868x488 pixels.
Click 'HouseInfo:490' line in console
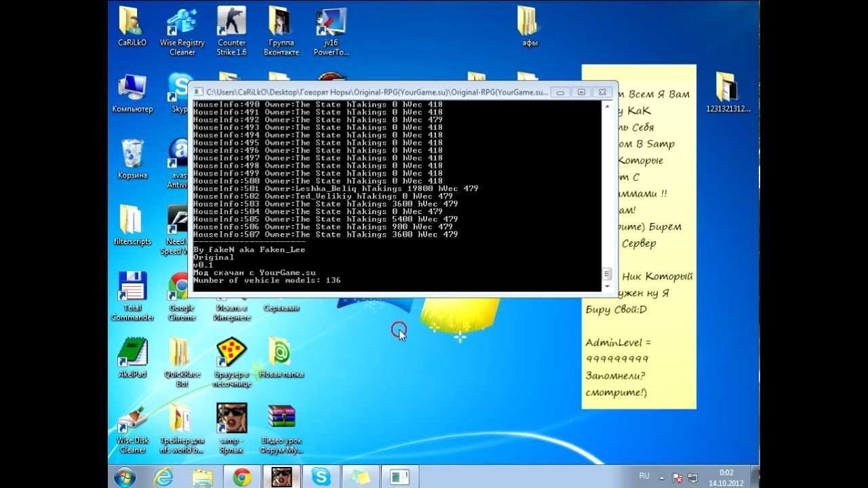tap(318, 104)
